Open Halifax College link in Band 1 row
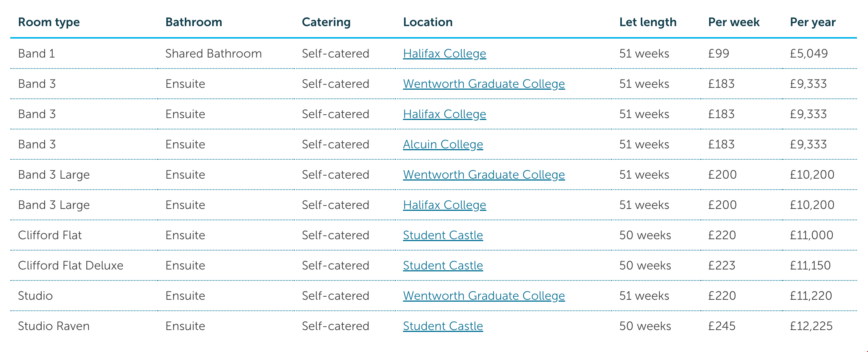Image resolution: width=868 pixels, height=352 pixels. click(444, 53)
